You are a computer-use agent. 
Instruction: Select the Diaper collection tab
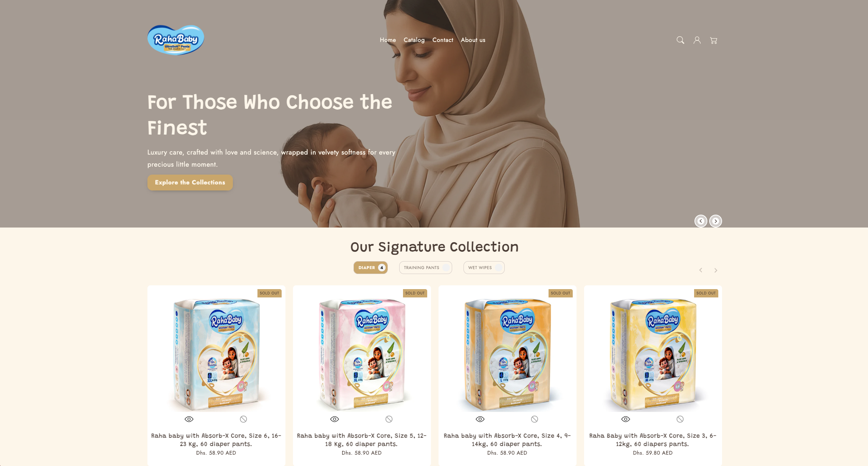370,268
